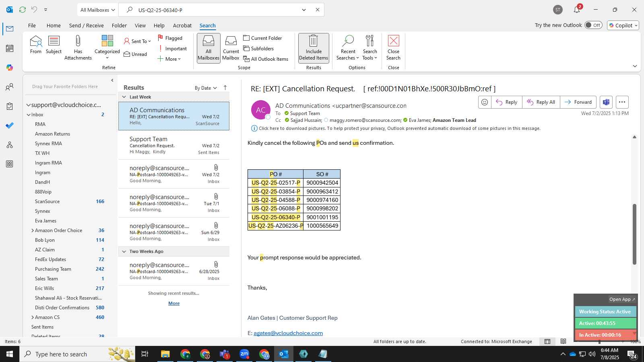Viewport: 644px width, 362px height.
Task: Open the Mail view in sidebar
Action: [10, 29]
